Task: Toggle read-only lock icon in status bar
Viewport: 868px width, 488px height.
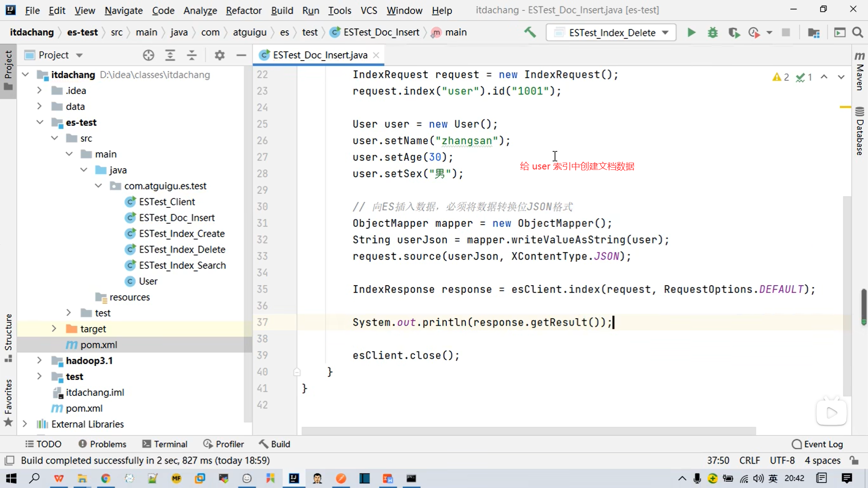Action: [x=854, y=460]
